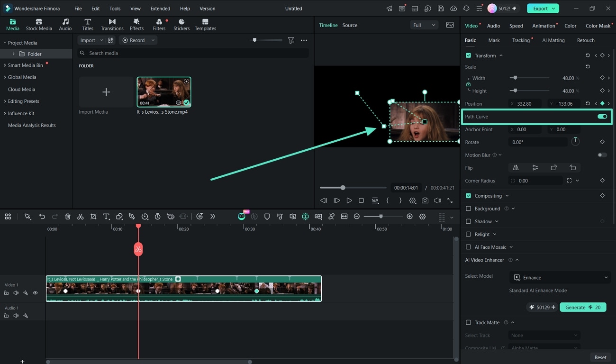Click the undo arrow in timeline toolbar

[x=42, y=217]
